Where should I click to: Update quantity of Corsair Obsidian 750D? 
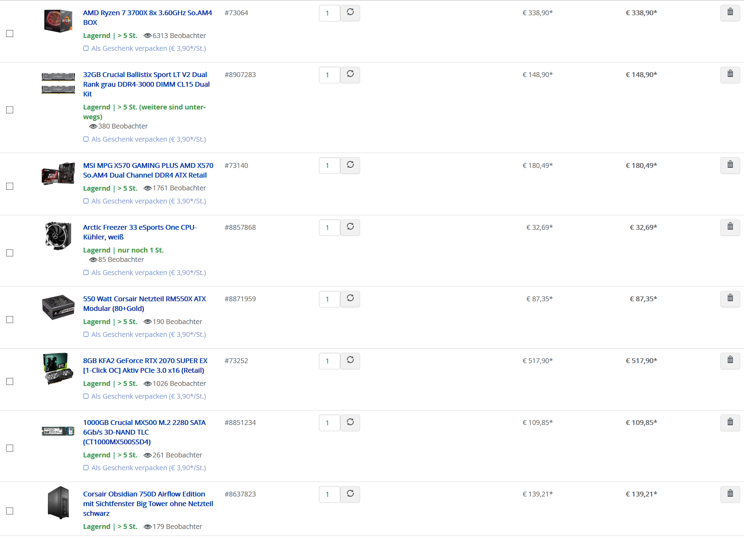point(350,494)
